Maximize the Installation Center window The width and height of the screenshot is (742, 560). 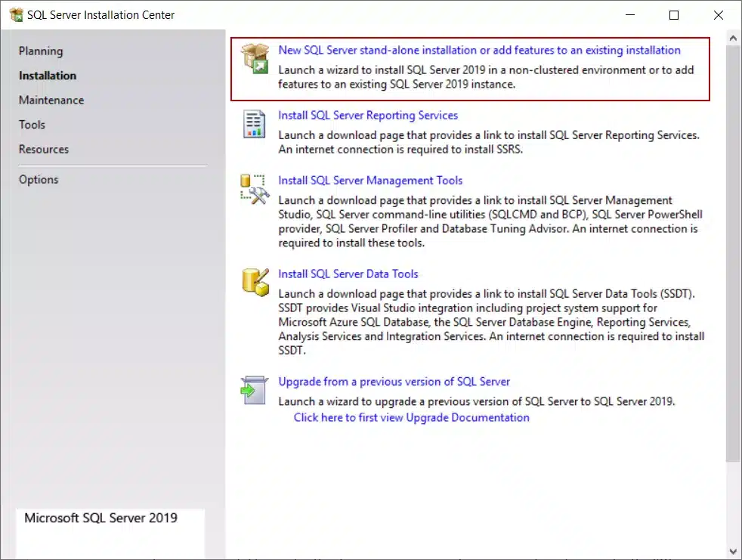click(674, 15)
